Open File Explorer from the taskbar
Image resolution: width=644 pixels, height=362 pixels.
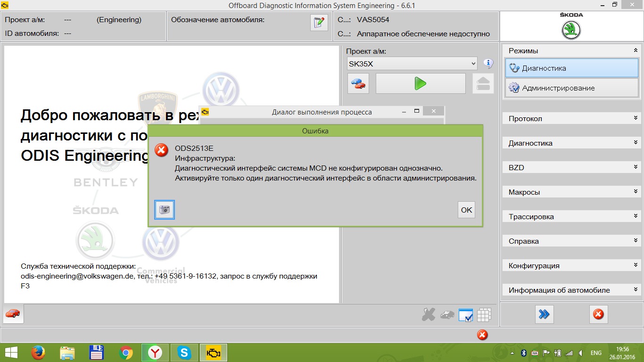click(67, 353)
